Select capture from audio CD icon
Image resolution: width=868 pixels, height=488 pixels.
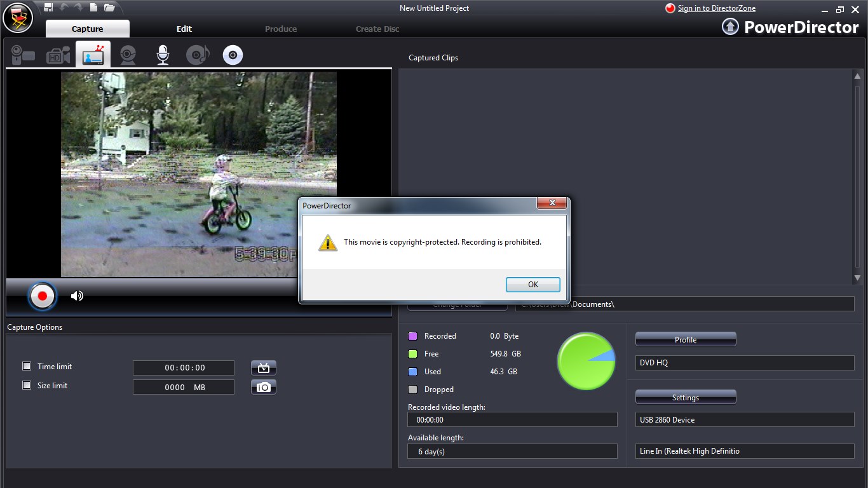198,55
